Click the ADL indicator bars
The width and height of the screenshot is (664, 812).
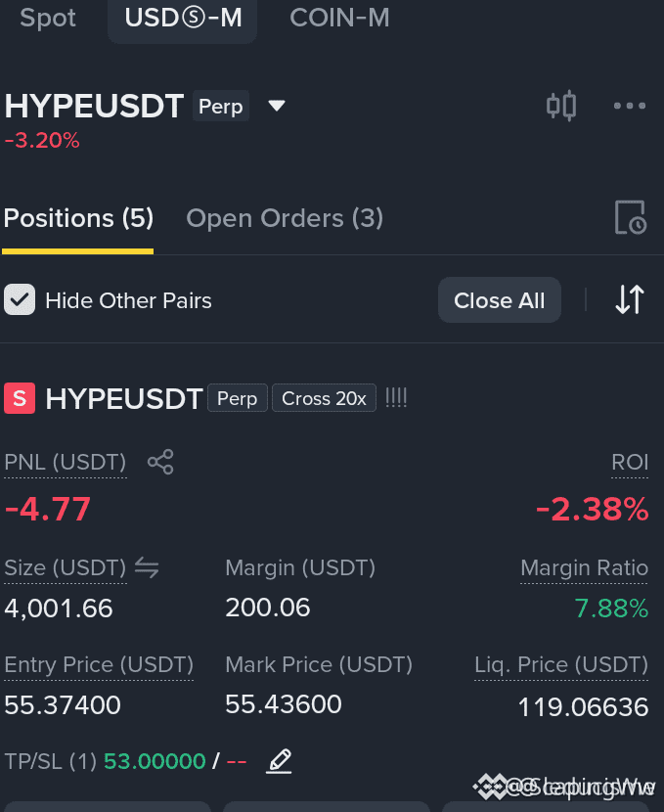pos(396,398)
